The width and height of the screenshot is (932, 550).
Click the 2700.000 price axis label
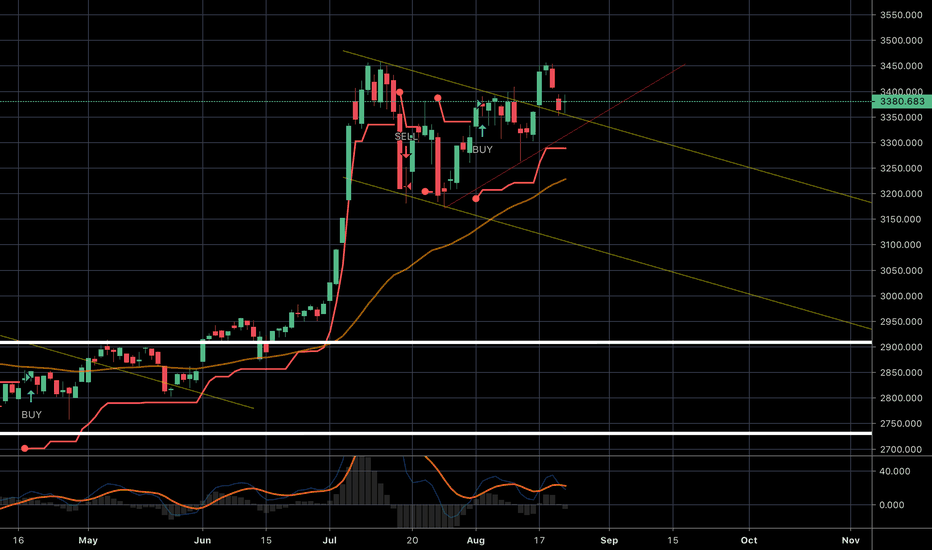901,449
